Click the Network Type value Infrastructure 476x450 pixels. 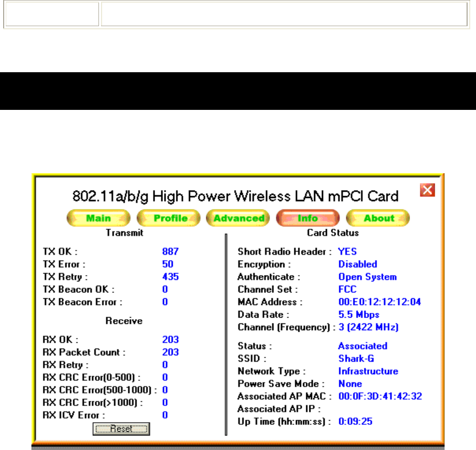(368, 371)
